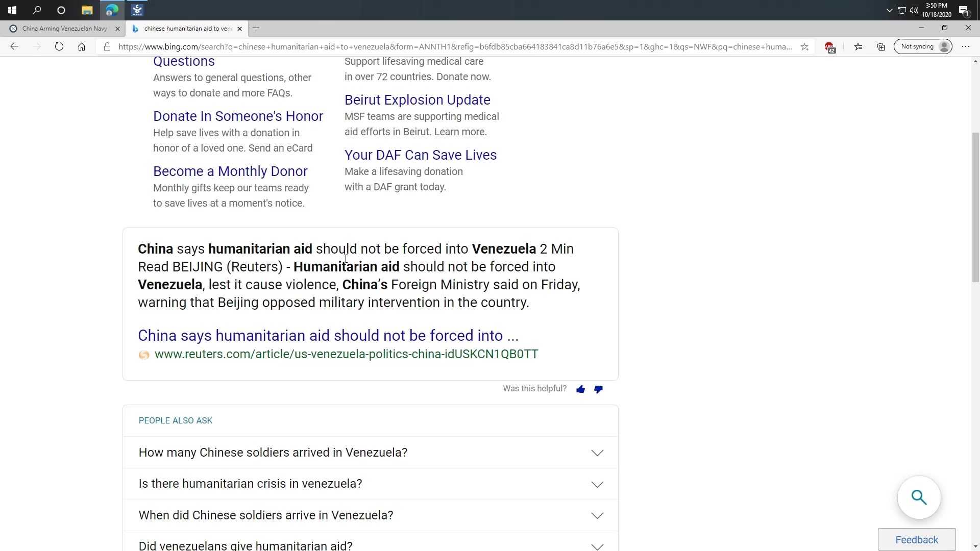
Task: Open the Beirut Explosion Update link
Action: 417,100
